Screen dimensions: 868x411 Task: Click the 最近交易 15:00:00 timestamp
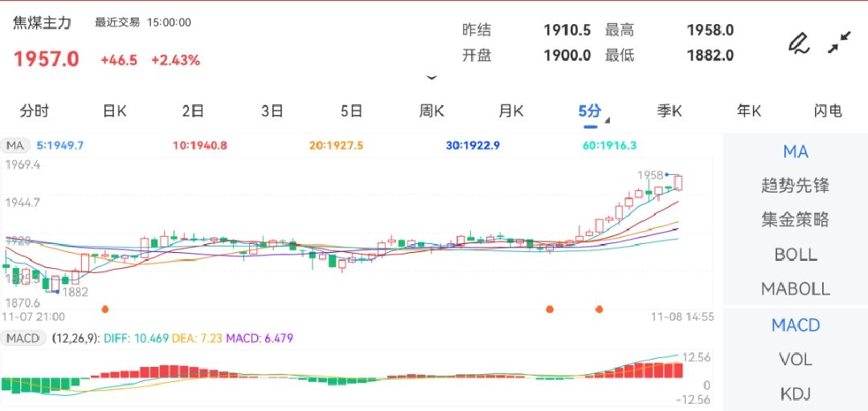143,22
